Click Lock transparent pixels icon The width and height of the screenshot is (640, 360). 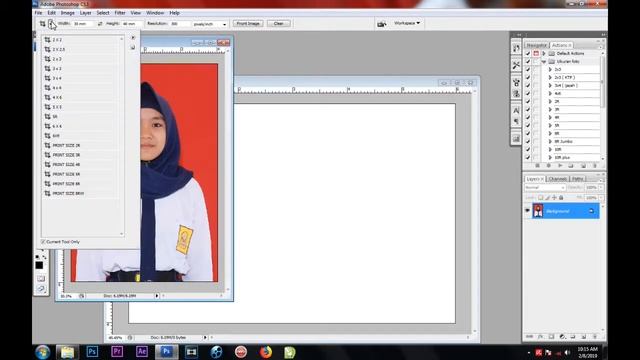[x=540, y=198]
